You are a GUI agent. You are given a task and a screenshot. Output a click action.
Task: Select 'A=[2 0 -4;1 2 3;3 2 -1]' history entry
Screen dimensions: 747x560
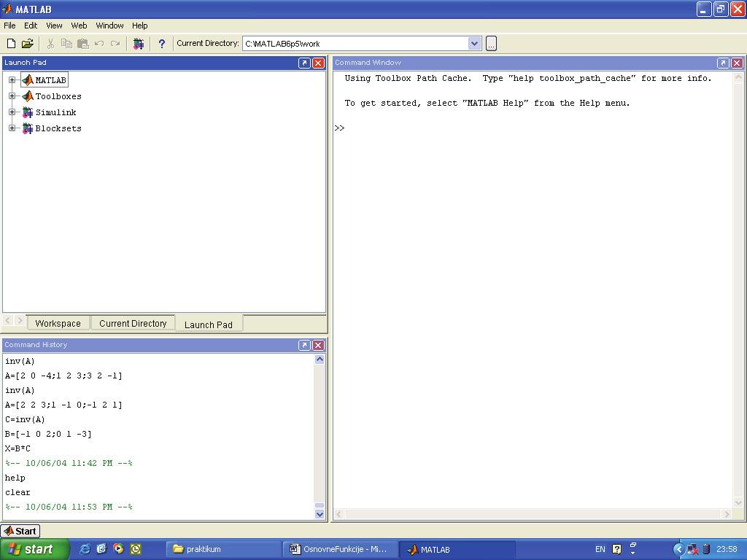coord(64,376)
